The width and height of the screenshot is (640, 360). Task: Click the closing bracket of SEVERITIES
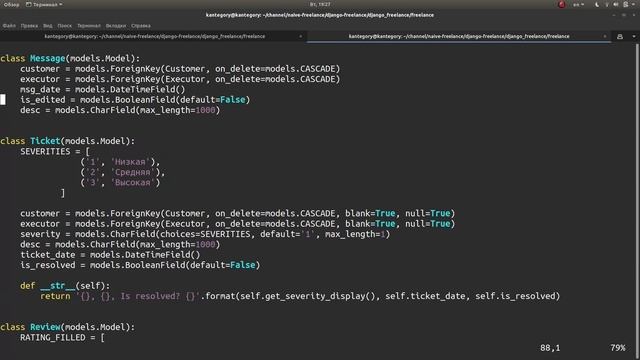(x=62, y=193)
